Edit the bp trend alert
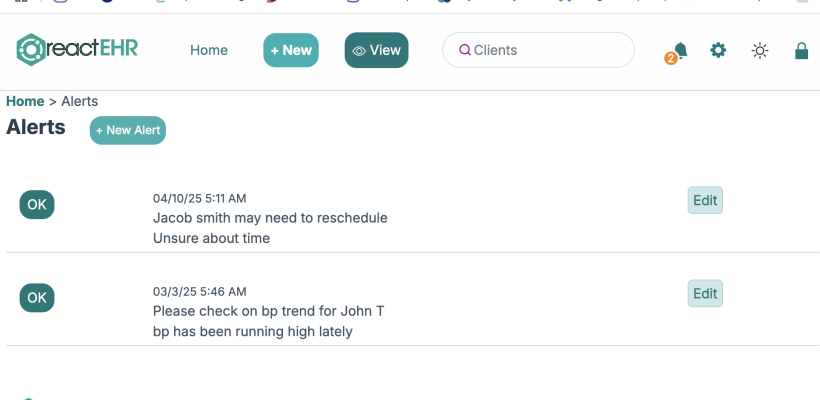Viewport: 820px width, 400px height. pyautogui.click(x=705, y=293)
